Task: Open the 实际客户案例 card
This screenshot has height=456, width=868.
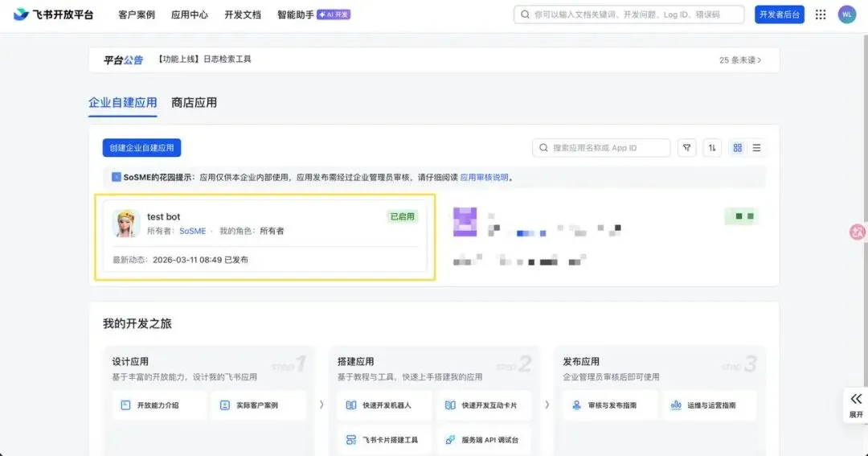Action: (259, 405)
